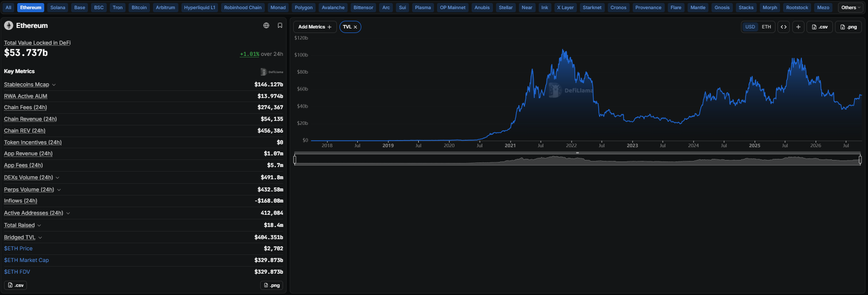Download chart data with top-right .csv button
Image resolution: width=868 pixels, height=295 pixels.
point(820,27)
